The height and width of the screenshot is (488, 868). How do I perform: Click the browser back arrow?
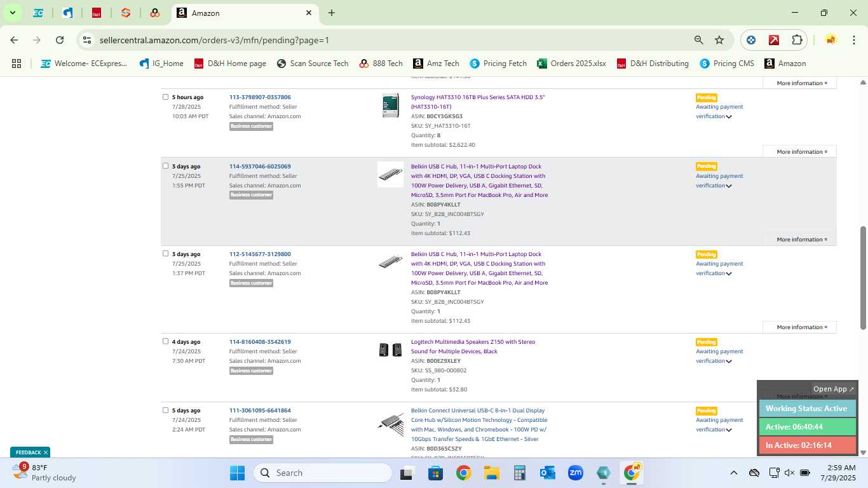(x=14, y=40)
